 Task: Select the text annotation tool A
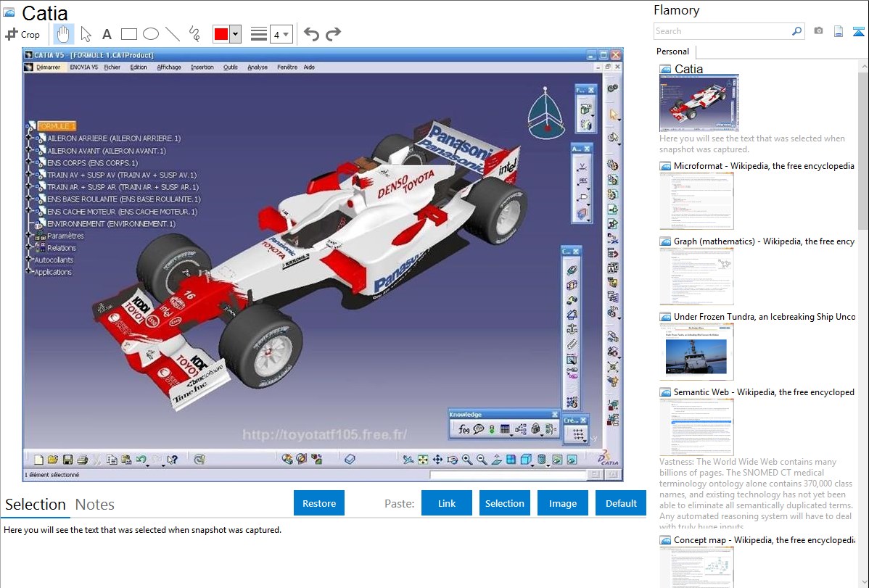pos(107,34)
